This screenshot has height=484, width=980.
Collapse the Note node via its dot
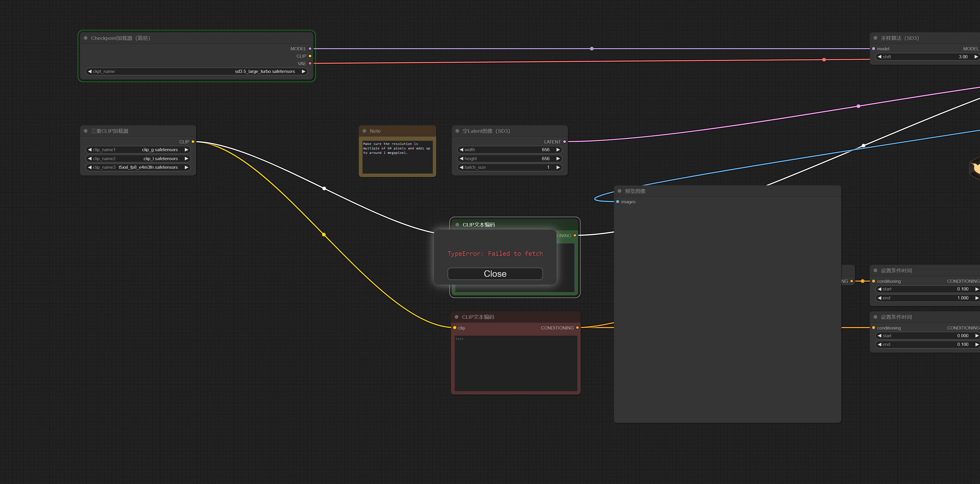364,131
